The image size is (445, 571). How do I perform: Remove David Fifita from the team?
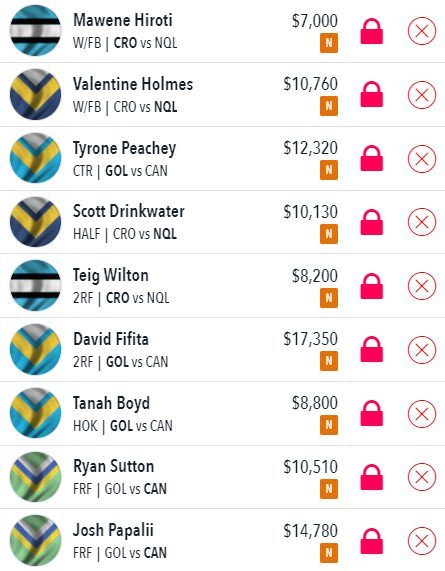point(422,350)
